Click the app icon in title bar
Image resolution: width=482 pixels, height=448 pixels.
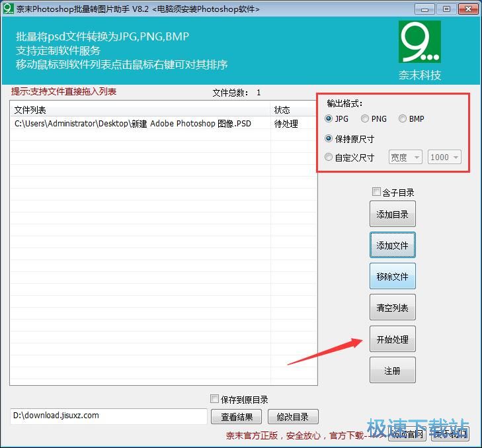point(8,9)
